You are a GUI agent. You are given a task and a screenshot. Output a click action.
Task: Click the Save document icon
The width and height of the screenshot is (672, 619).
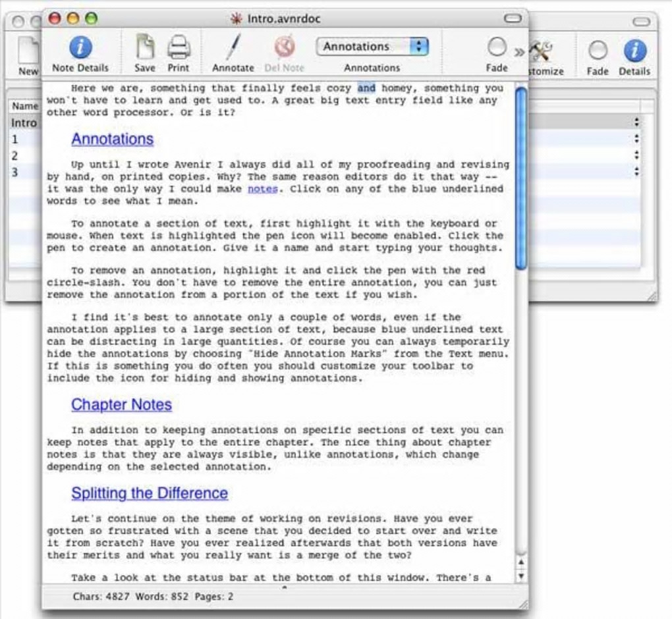click(145, 46)
